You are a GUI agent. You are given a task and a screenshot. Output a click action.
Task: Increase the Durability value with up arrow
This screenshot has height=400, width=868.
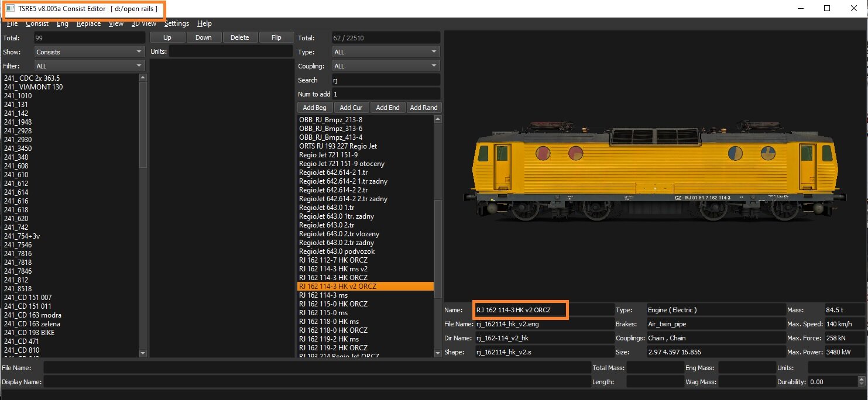[860, 380]
